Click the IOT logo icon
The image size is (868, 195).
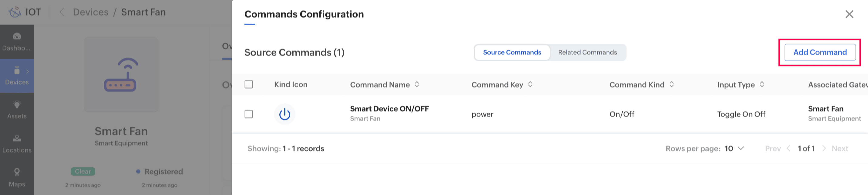coord(15,12)
